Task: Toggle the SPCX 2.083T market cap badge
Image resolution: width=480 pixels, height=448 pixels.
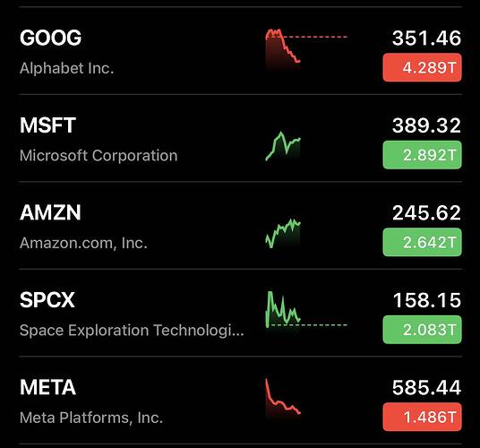Action: tap(422, 330)
